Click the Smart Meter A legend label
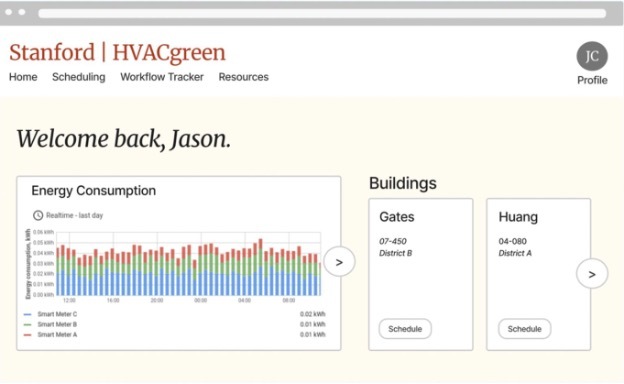Image resolution: width=624 pixels, height=384 pixels. [57, 335]
